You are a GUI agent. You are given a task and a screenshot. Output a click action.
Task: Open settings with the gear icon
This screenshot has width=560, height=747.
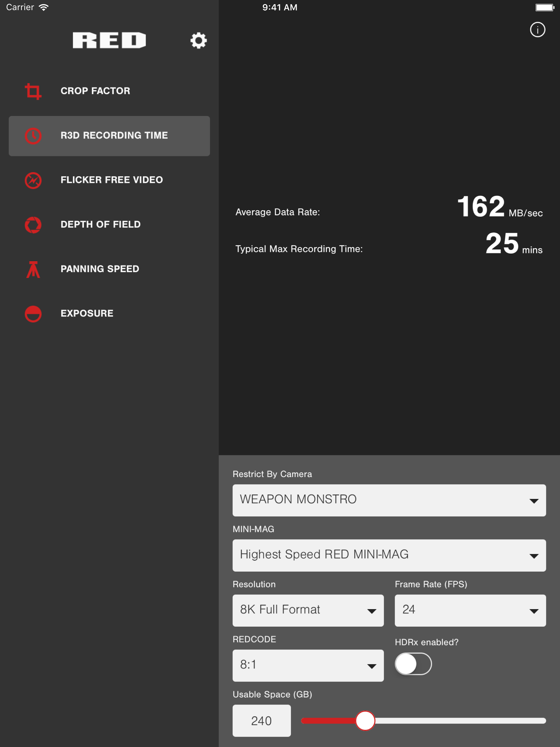[x=198, y=40]
